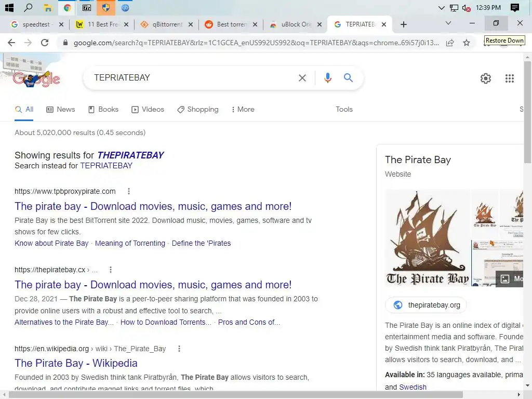Open the 7-Zip taskbar icon
This screenshot has height=399, width=532.
[x=87, y=8]
